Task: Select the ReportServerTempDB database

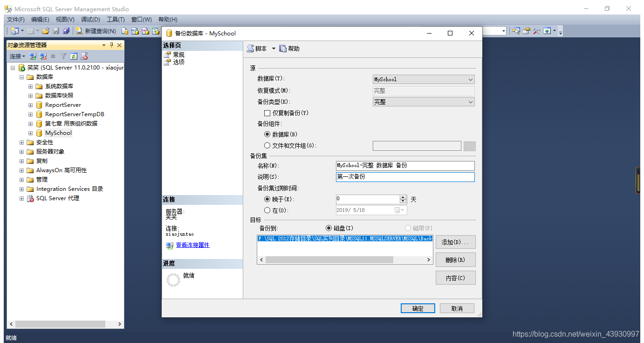Action: tap(75, 114)
